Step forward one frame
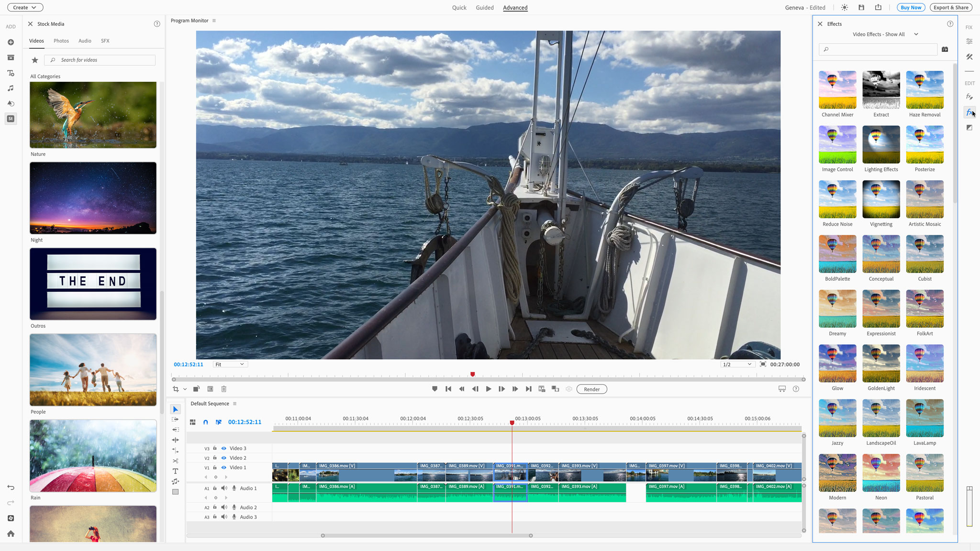This screenshot has width=980, height=551. [x=501, y=389]
